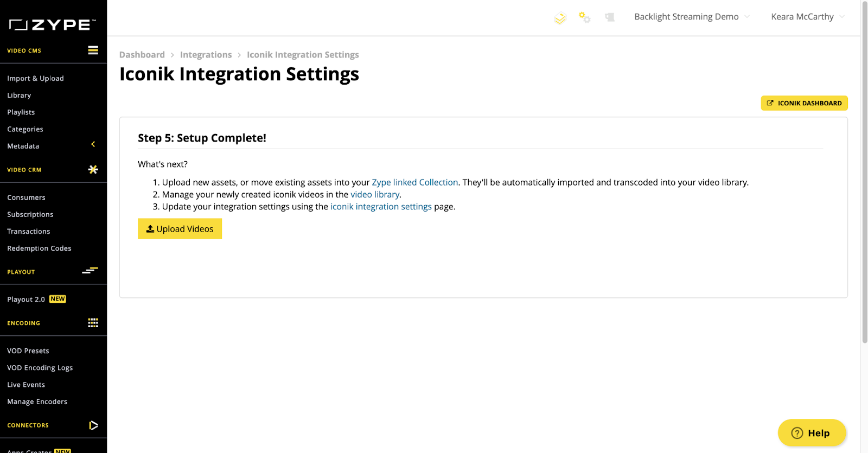
Task: Click the What's next? text
Action: coord(162,164)
